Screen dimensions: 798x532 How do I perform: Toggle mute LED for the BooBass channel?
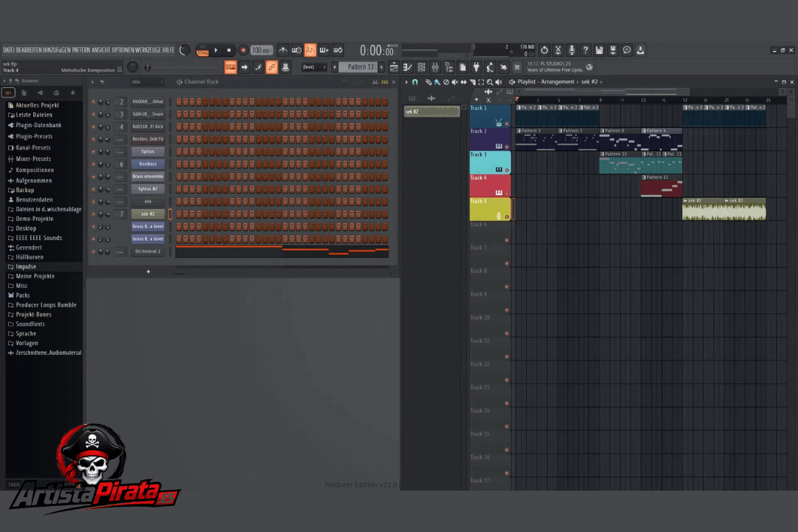(94, 164)
